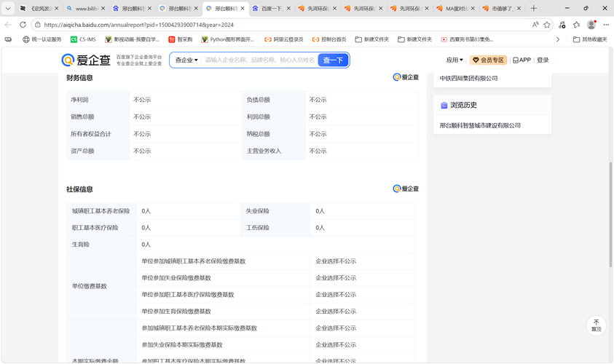Add page to favorites star icon
614x364 pixels.
pos(547,25)
